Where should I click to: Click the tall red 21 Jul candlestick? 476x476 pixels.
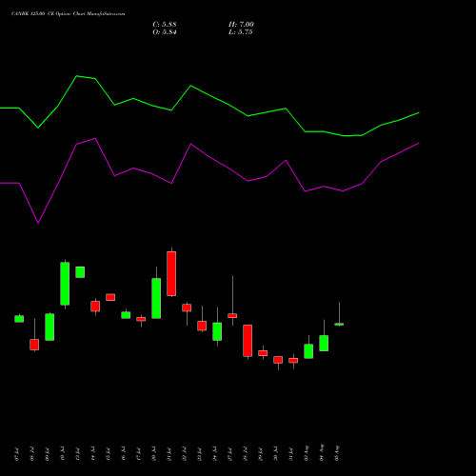tap(171, 273)
